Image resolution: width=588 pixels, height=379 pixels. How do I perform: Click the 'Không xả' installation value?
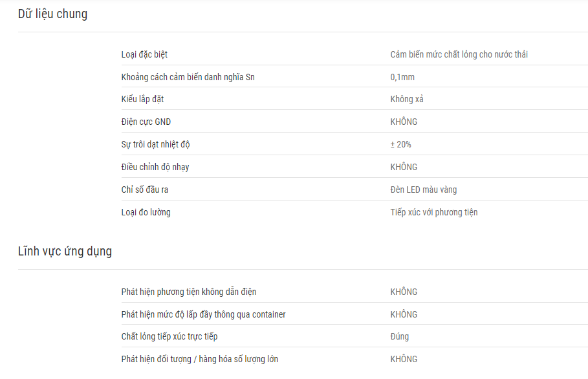(407, 100)
